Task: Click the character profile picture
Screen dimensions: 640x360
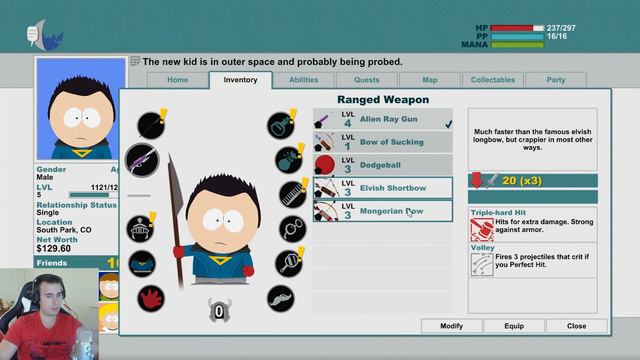Action: click(x=81, y=109)
